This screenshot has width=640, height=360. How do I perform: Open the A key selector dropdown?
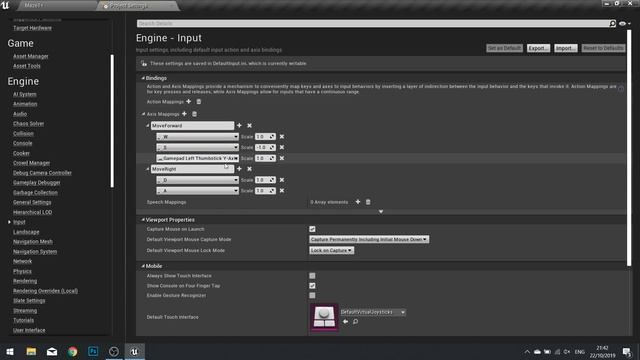198,191
